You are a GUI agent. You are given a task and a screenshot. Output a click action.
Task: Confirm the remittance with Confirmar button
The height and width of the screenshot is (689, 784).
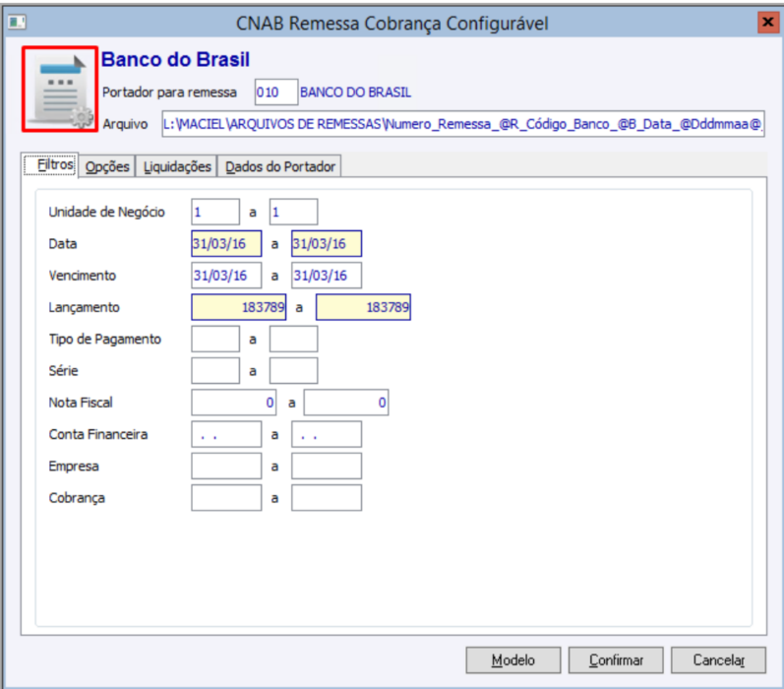point(616,660)
